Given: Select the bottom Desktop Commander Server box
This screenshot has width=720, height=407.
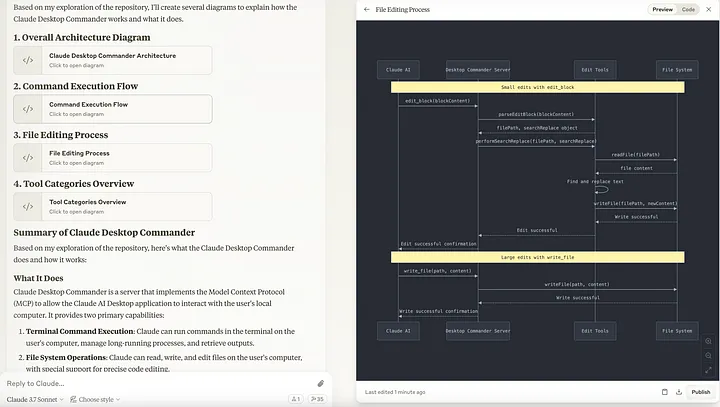Looking at the screenshot, I should tap(478, 331).
